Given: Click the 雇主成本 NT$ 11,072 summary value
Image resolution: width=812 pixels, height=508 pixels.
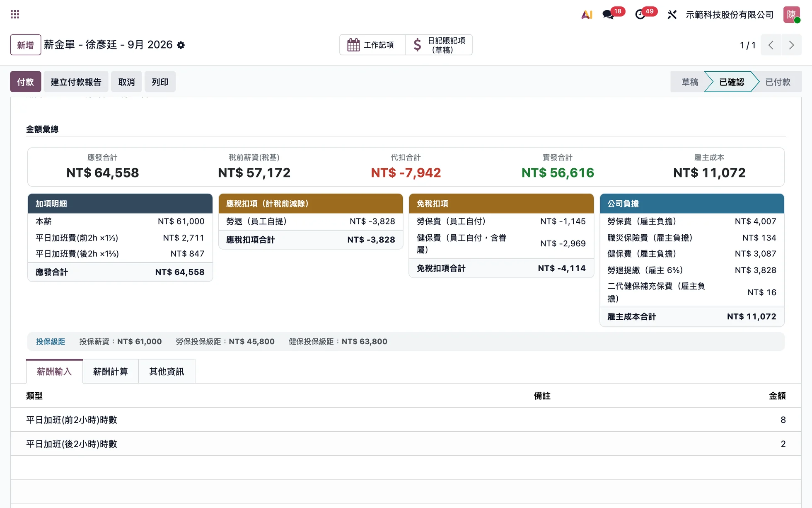Looking at the screenshot, I should click(709, 173).
